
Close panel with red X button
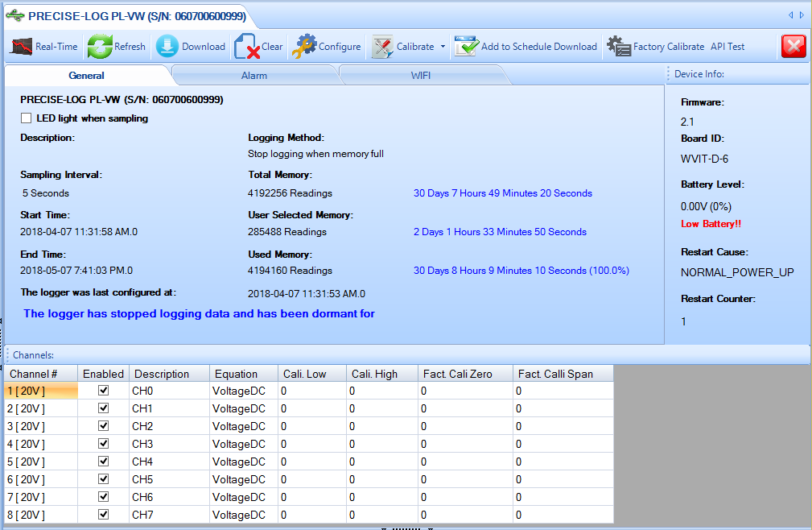coord(793,47)
